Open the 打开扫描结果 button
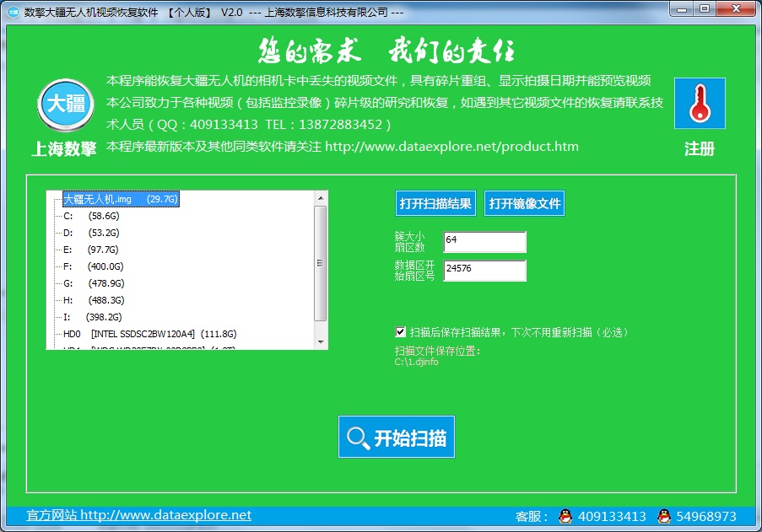Screen dimensions: 762x532 435,203
